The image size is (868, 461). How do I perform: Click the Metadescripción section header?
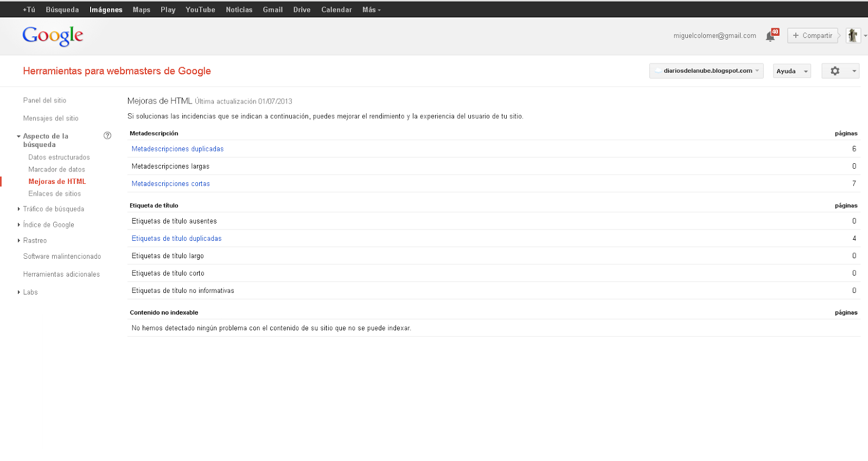tap(154, 133)
